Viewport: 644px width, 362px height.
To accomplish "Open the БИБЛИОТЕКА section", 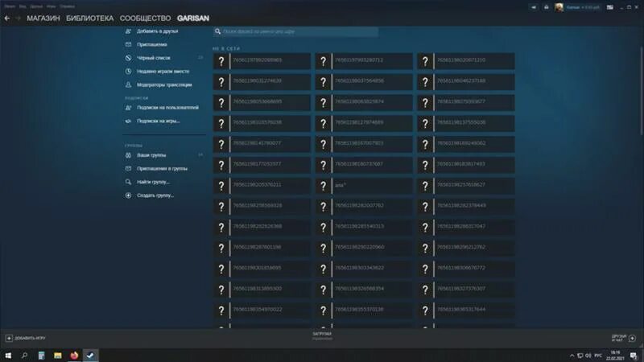I will pyautogui.click(x=89, y=19).
